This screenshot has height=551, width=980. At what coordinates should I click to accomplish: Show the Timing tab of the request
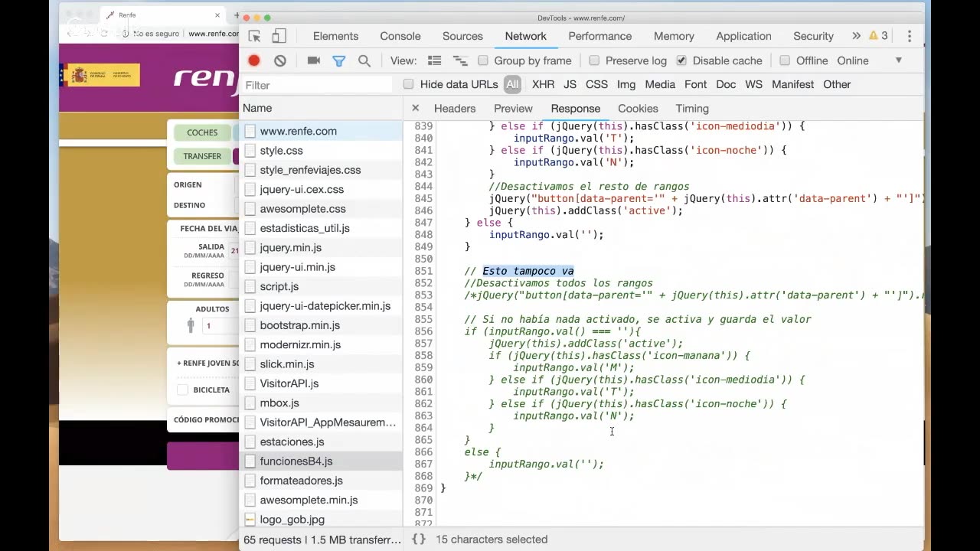[x=692, y=108]
